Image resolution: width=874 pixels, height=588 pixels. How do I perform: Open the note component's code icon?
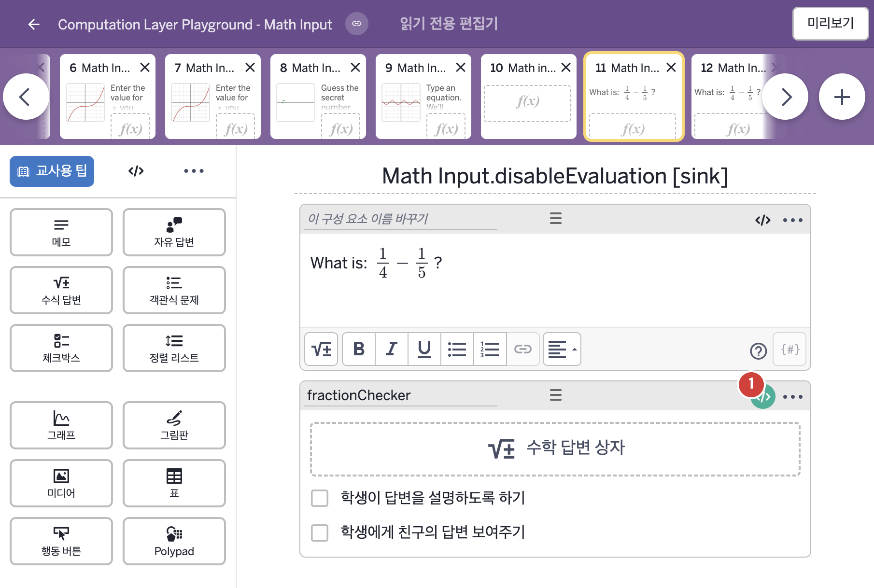click(763, 220)
